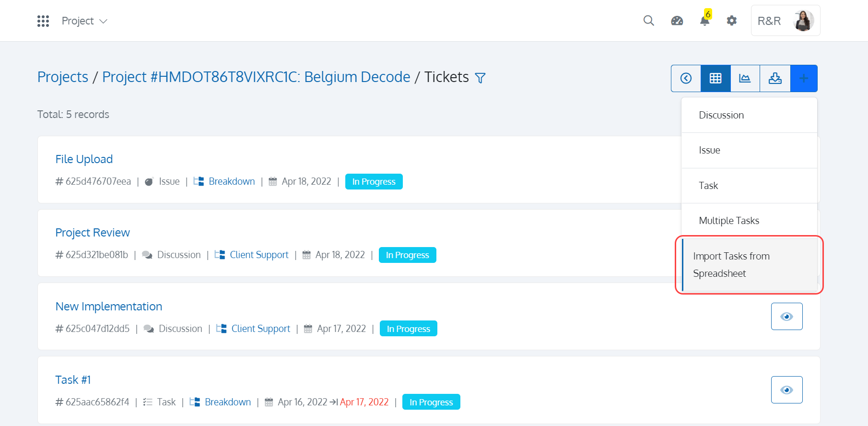Click the download export icon
868x426 pixels.
pos(775,78)
